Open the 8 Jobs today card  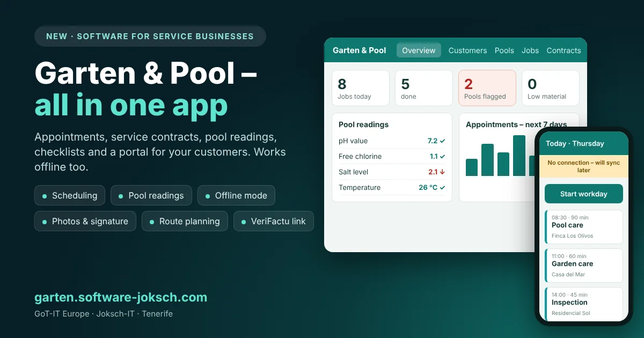click(361, 88)
